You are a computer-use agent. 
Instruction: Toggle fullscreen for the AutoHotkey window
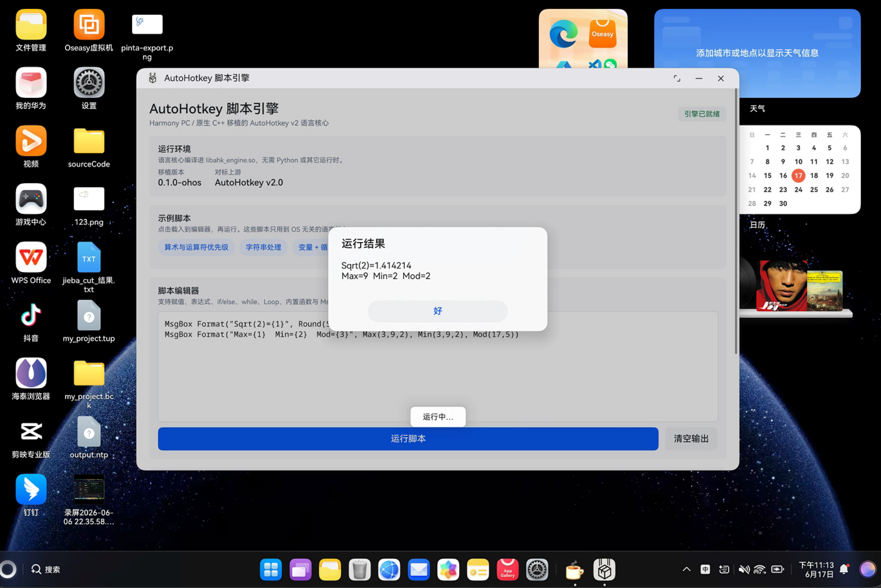tap(677, 78)
